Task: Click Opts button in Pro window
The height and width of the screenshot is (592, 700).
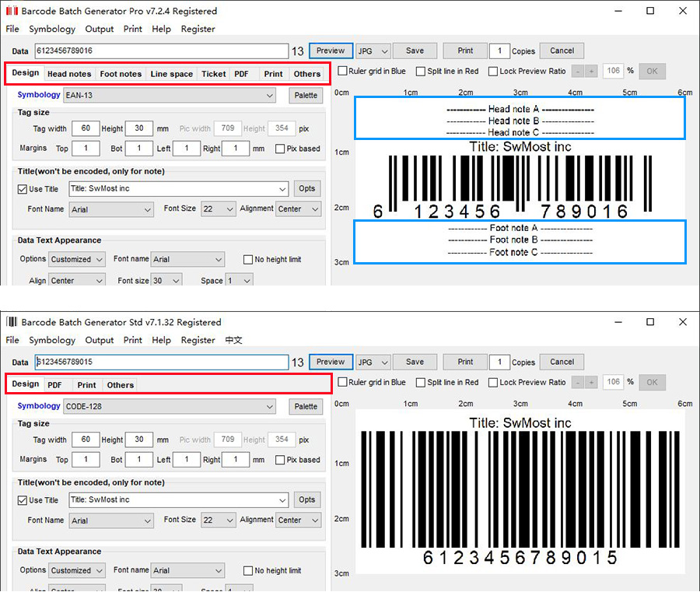Action: coord(307,188)
